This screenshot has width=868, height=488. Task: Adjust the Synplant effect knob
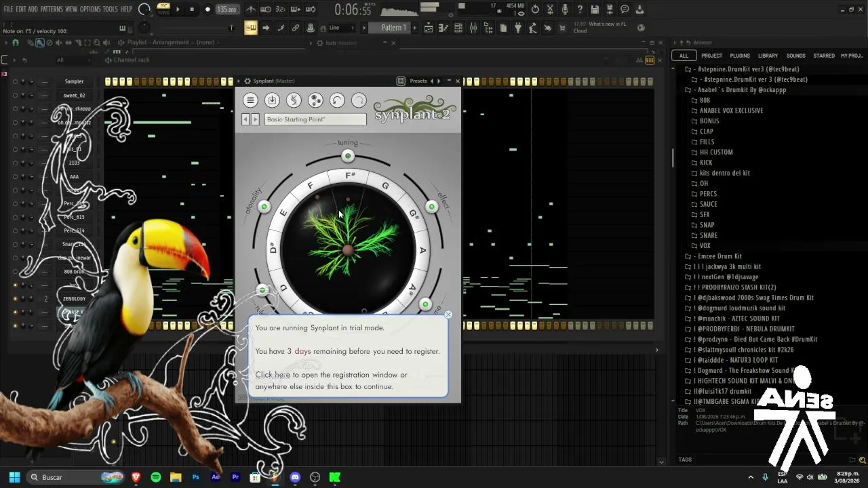[x=431, y=206]
